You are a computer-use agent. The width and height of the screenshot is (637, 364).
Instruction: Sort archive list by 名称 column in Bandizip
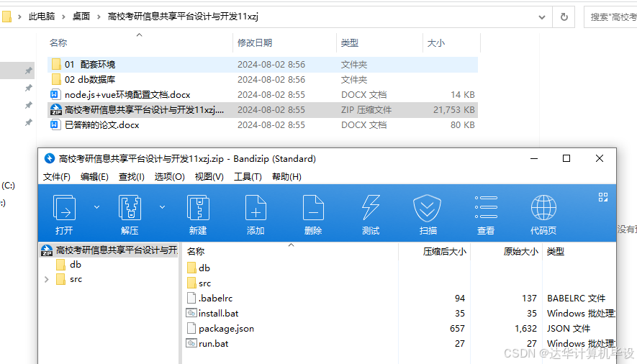point(196,252)
